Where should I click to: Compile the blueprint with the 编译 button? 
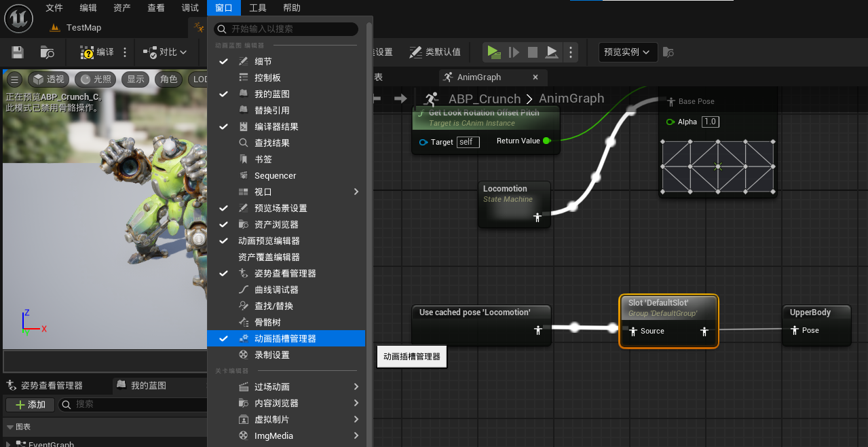(97, 52)
